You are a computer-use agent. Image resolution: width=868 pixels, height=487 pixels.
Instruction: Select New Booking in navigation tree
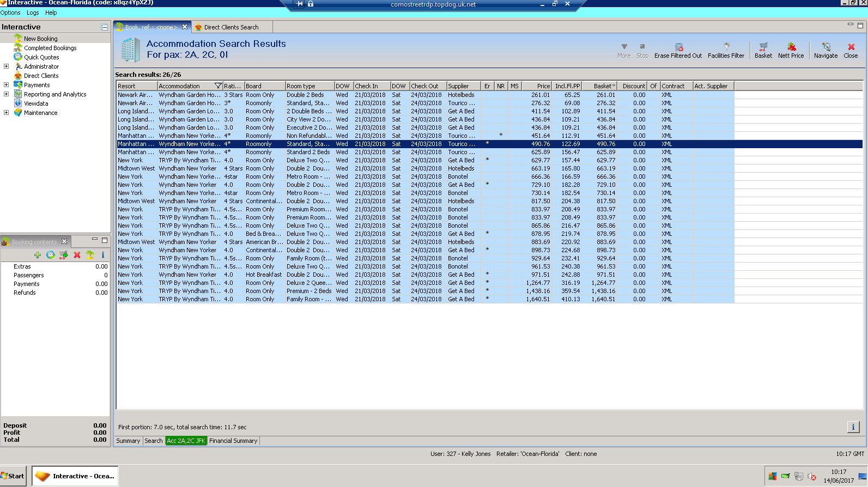tap(40, 39)
